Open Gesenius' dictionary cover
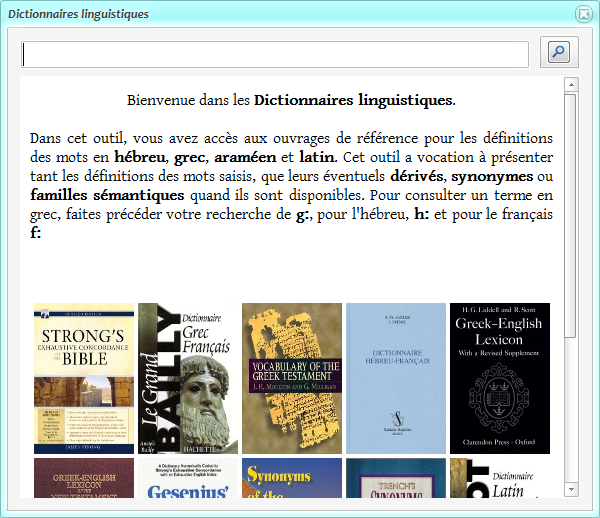600x518 pixels. pos(188,478)
